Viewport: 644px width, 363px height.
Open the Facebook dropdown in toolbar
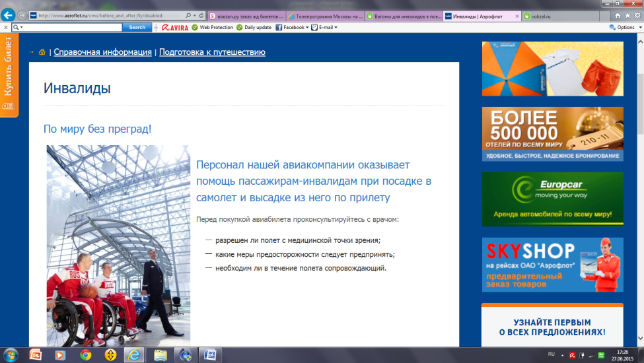292,28
